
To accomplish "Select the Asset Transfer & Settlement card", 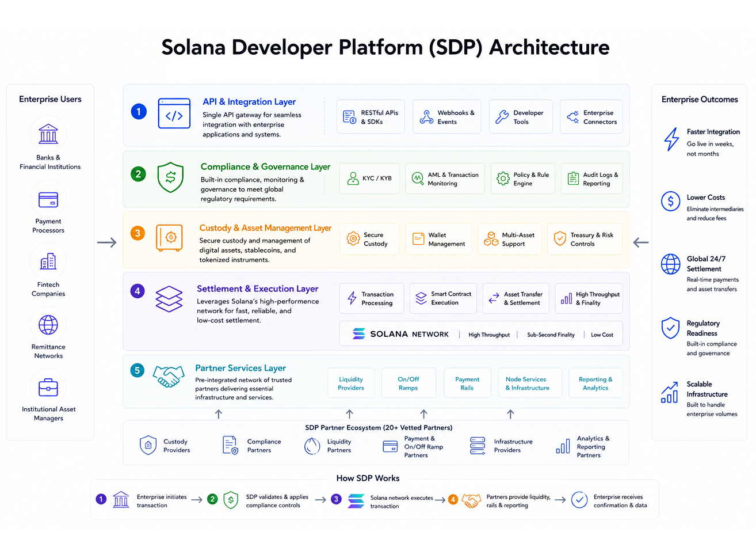I will pyautogui.click(x=516, y=298).
